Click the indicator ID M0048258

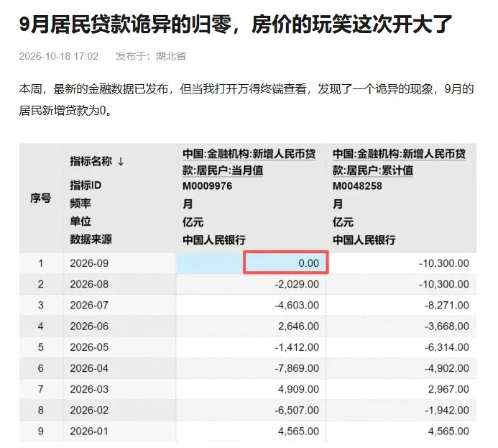[x=357, y=186]
